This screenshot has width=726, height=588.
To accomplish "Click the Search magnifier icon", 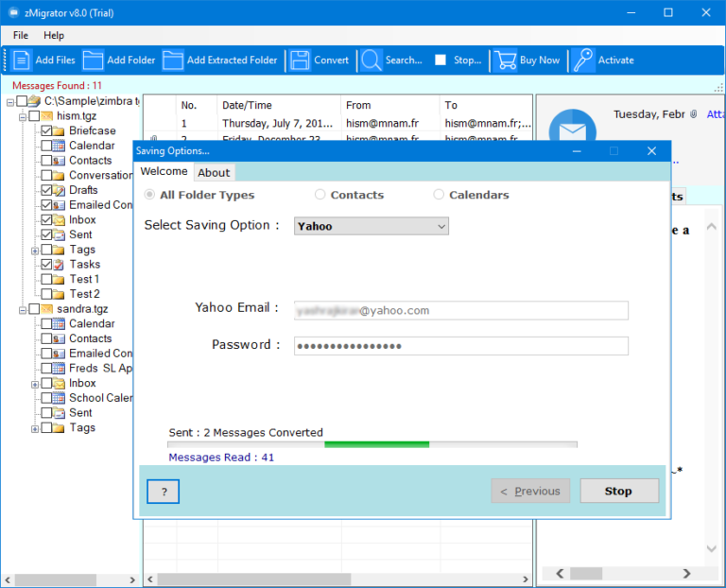I will pyautogui.click(x=372, y=61).
